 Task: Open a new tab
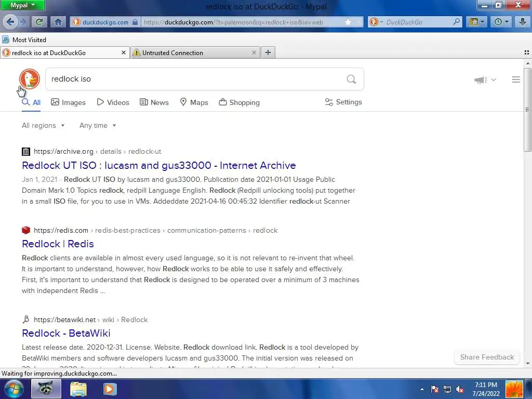coord(268,52)
